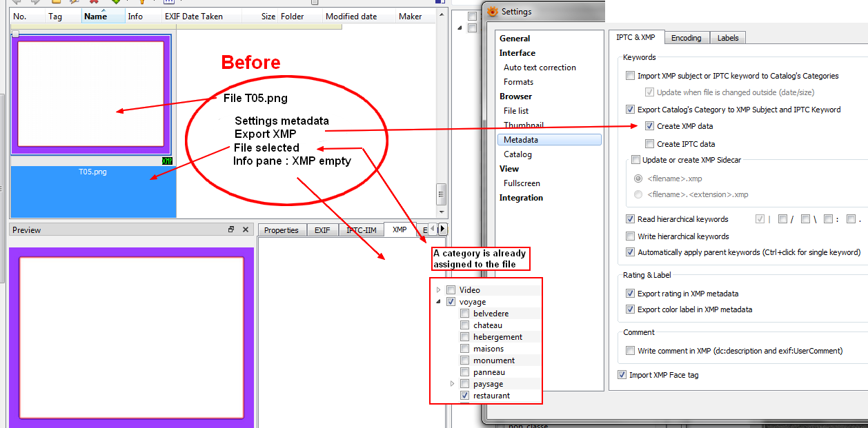Sort file list by Modified date
868x428 pixels.
(359, 17)
